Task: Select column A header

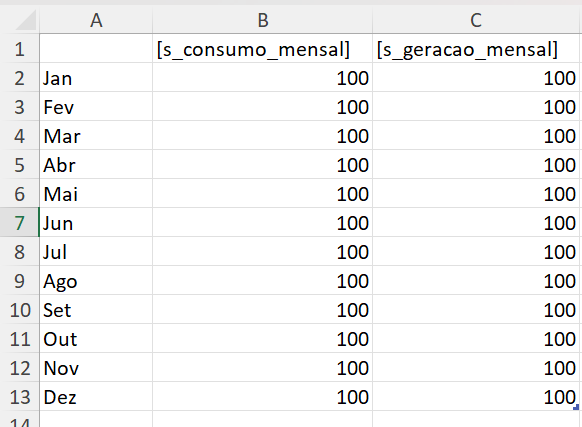Action: (x=96, y=20)
